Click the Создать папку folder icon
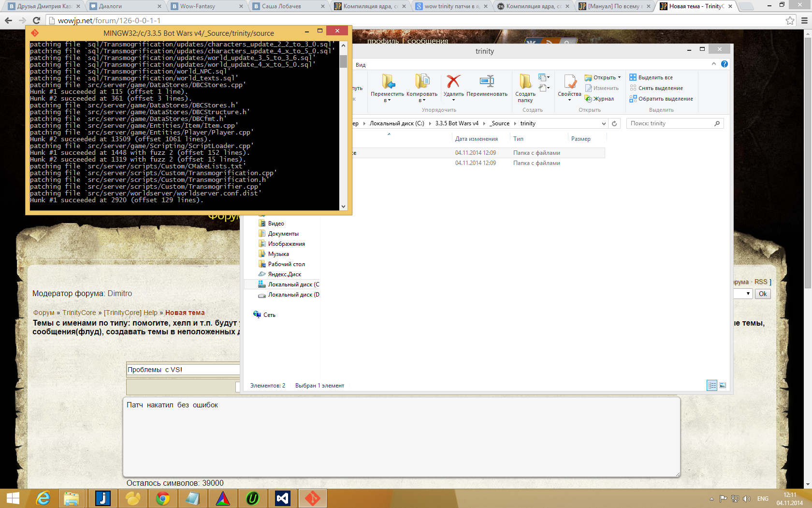This screenshot has height=508, width=812. pos(525,81)
